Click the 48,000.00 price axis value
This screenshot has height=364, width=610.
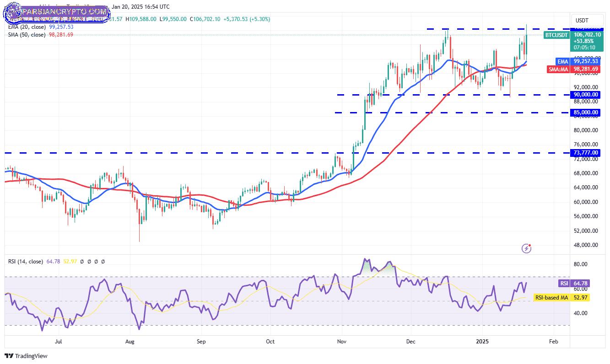(x=585, y=245)
